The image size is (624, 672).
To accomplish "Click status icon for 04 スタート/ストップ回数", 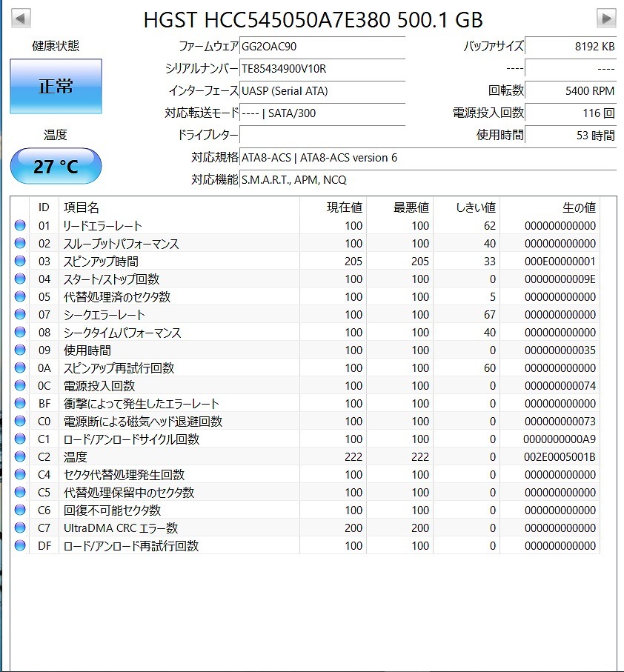I will pos(20,279).
